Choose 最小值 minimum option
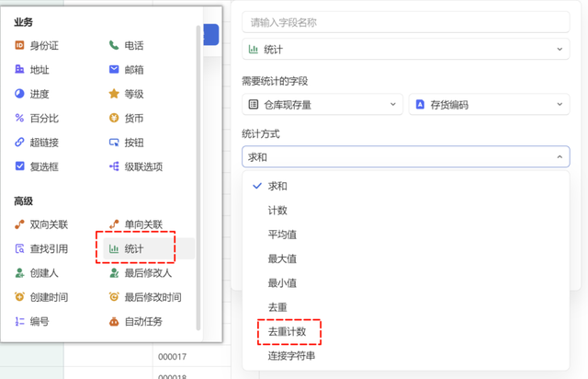 point(406,282)
